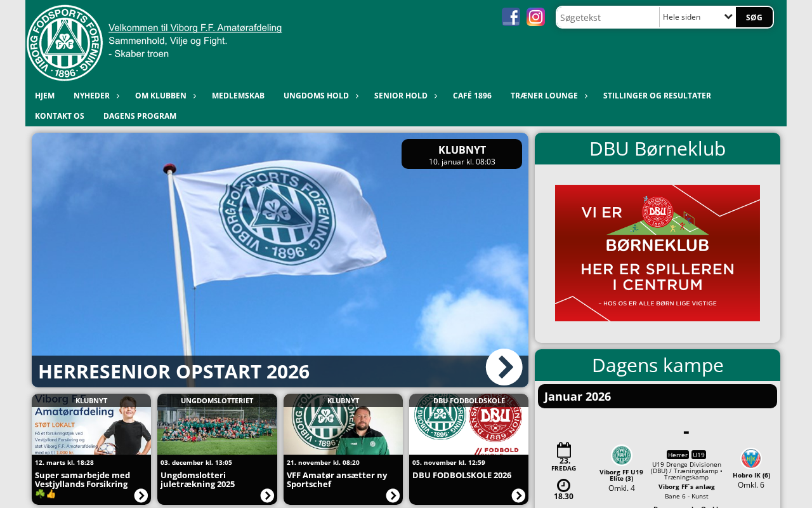This screenshot has width=812, height=508.
Task: Expand the Om Klubben submenu
Action: 195,96
